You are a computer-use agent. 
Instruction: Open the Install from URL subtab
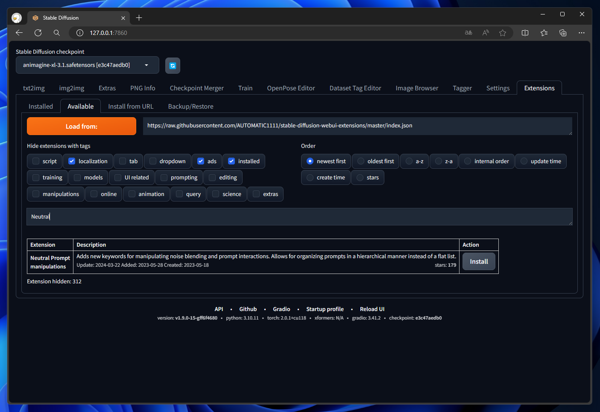tap(130, 106)
